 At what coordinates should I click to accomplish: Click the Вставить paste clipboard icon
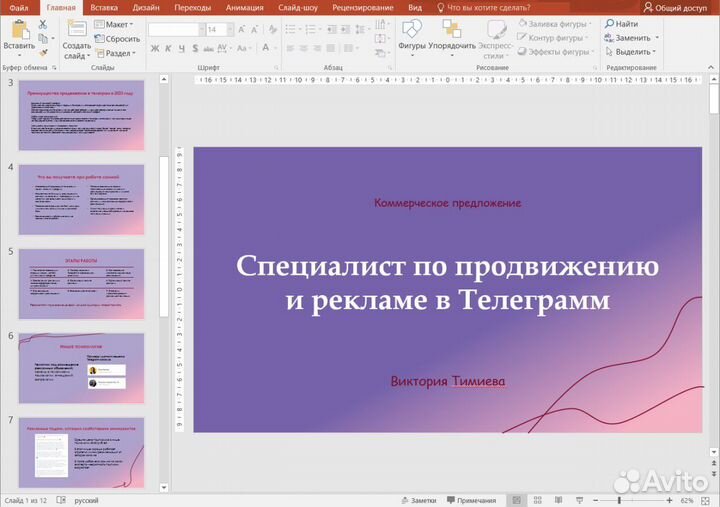[x=19, y=30]
